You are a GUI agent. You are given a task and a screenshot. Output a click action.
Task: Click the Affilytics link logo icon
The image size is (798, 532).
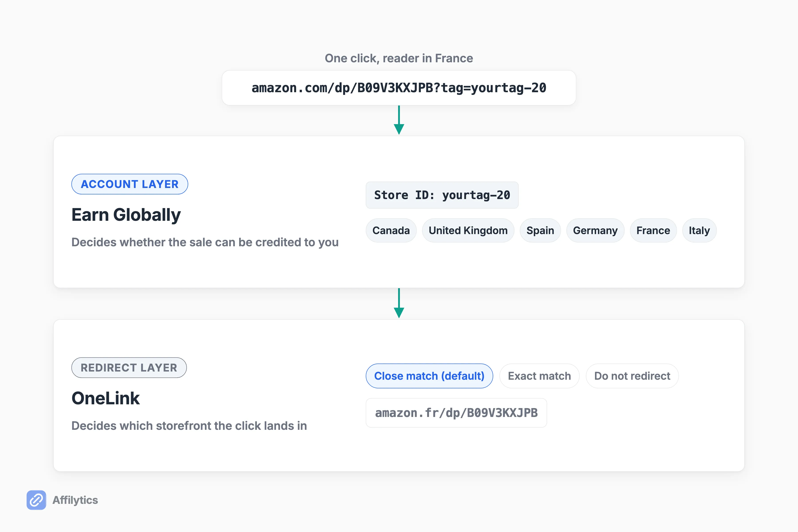point(36,500)
